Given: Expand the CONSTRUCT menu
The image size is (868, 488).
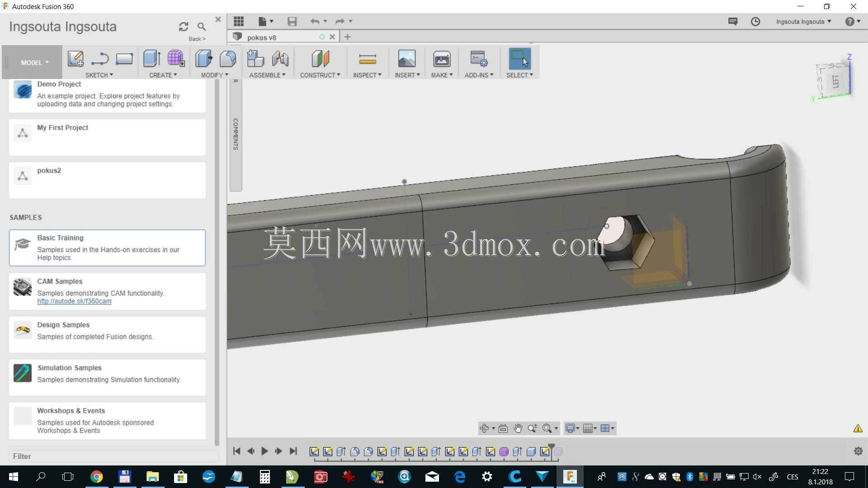Looking at the screenshot, I should 320,75.
